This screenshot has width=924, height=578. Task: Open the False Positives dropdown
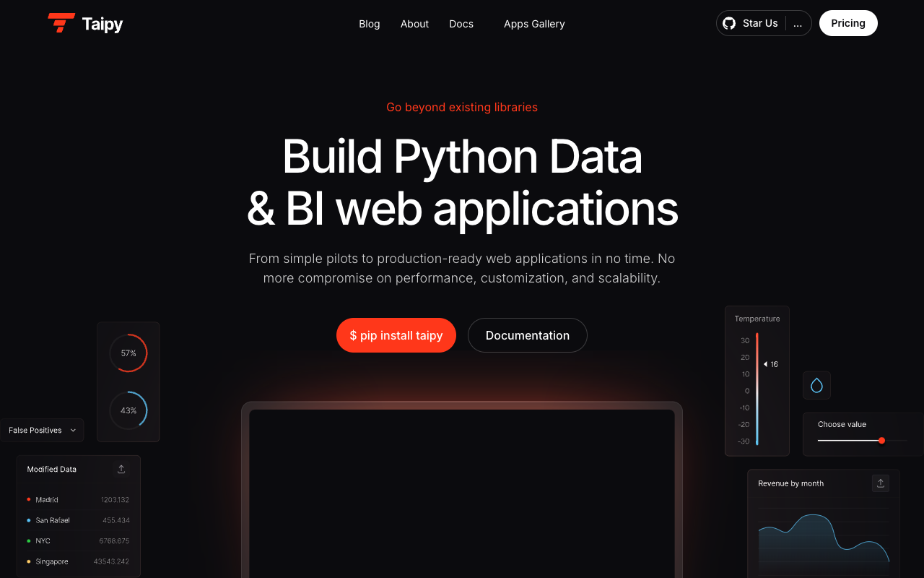point(42,430)
